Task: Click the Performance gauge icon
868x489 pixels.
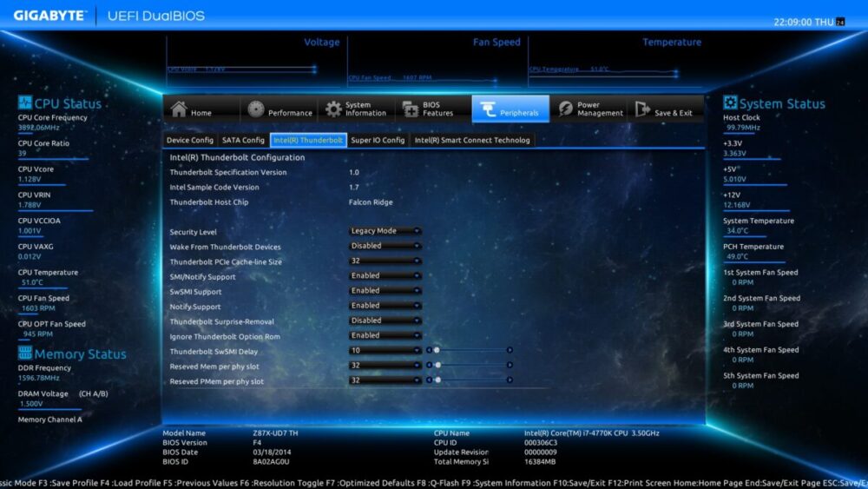Action: pos(256,109)
